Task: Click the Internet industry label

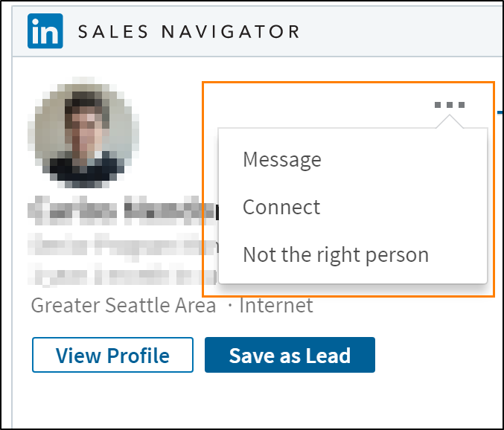Action: (x=276, y=305)
